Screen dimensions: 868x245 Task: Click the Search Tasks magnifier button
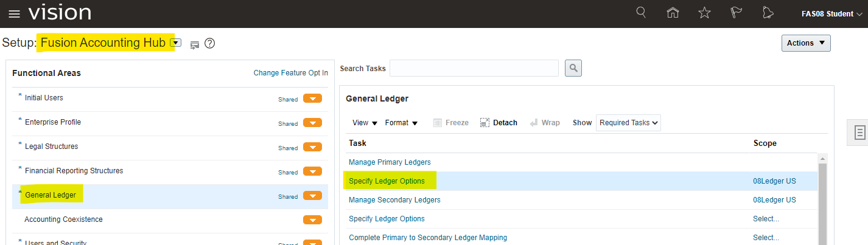pos(573,68)
